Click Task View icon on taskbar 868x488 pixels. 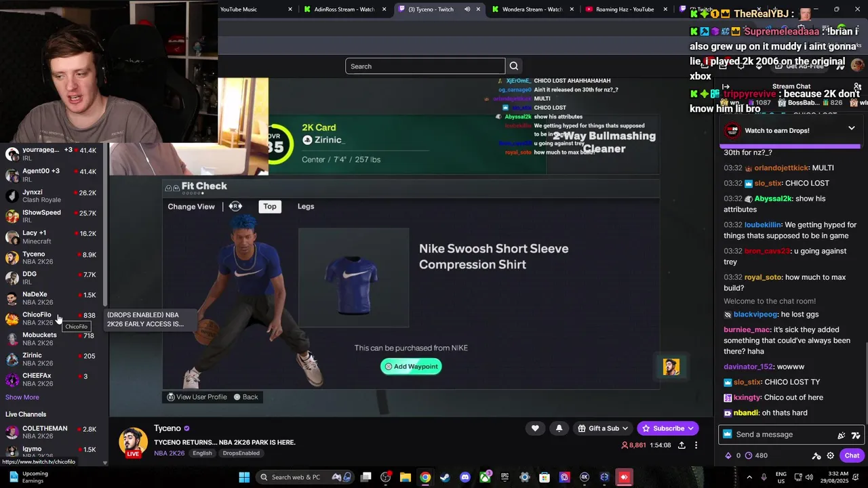pyautogui.click(x=366, y=477)
